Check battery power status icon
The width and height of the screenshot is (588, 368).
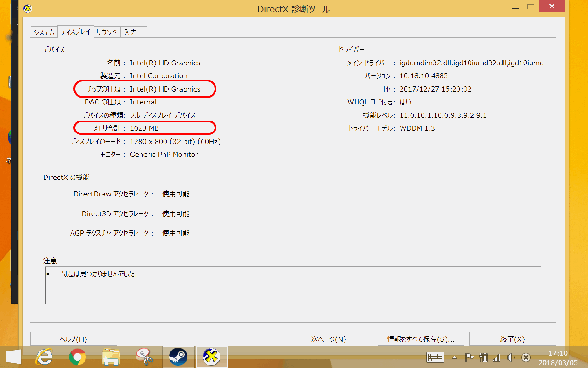point(483,357)
